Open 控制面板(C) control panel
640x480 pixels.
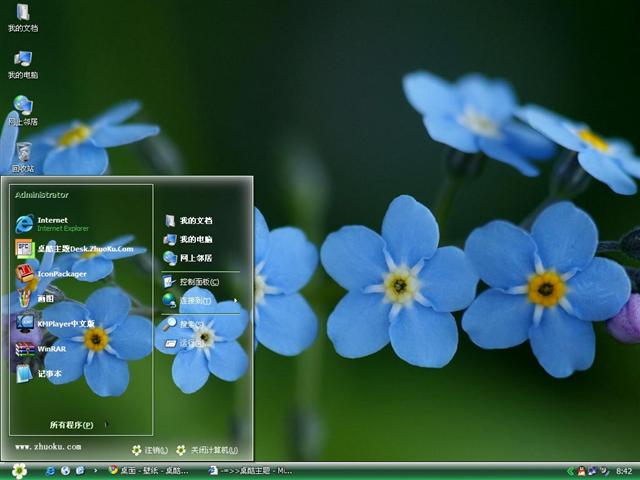click(x=191, y=282)
